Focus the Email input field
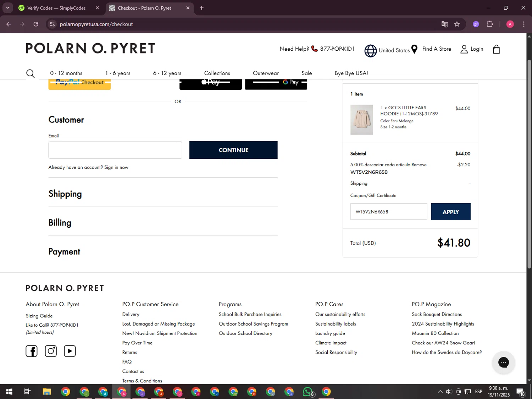Viewport: 532px width, 399px height. click(x=115, y=150)
